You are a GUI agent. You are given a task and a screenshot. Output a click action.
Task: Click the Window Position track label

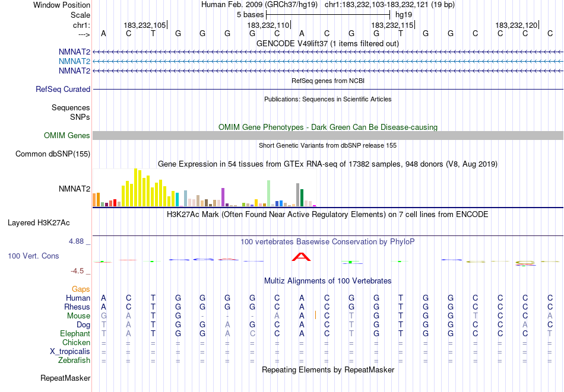pyautogui.click(x=62, y=5)
